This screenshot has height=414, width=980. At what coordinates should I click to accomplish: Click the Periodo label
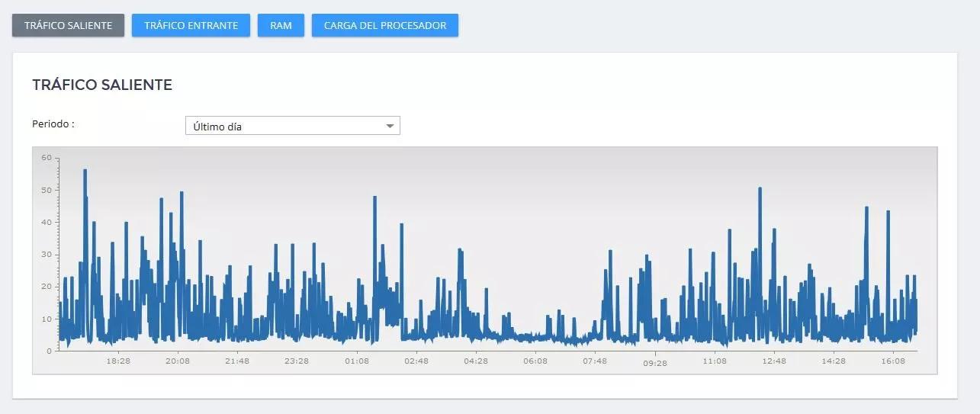(53, 124)
